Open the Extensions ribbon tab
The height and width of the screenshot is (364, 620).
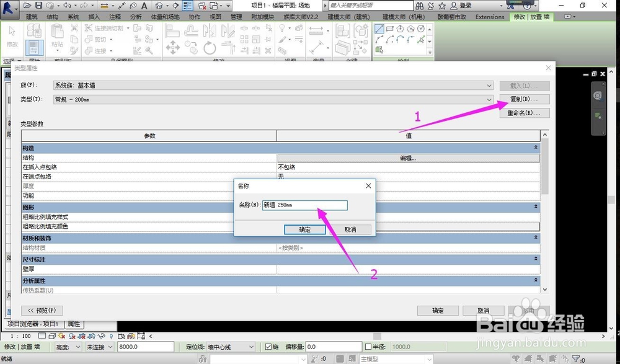coord(490,17)
